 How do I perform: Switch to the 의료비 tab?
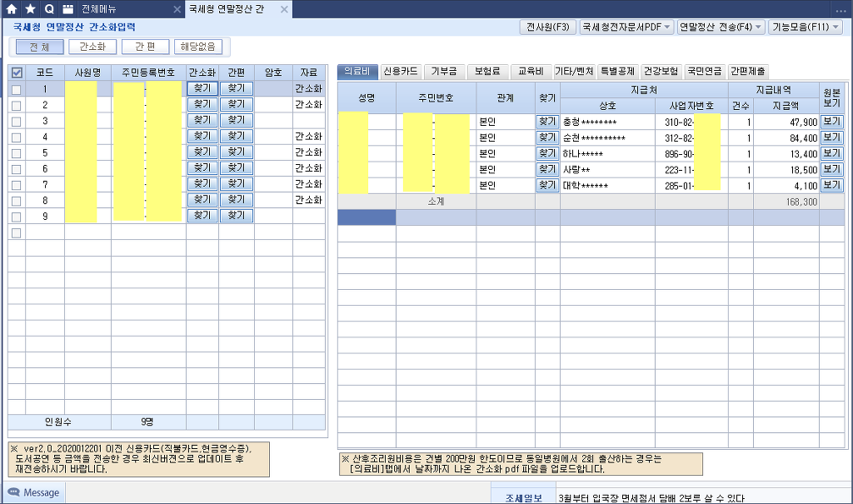pos(357,72)
